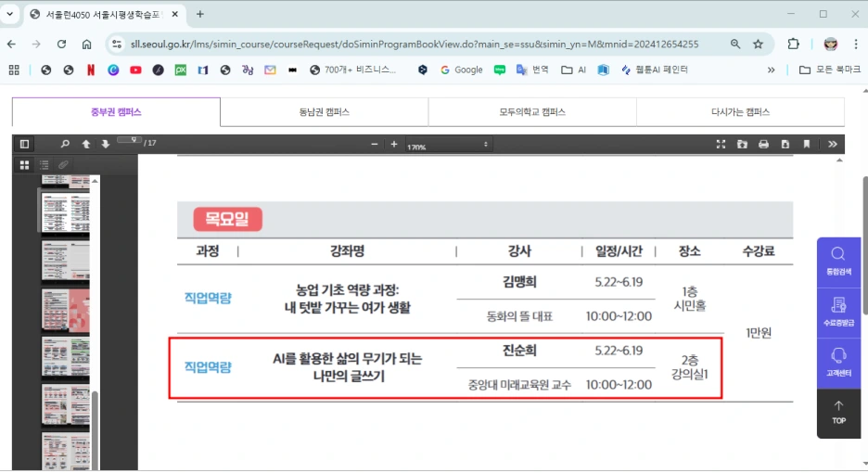Open the apps grid bookmark
The width and height of the screenshot is (868, 473).
(15, 70)
